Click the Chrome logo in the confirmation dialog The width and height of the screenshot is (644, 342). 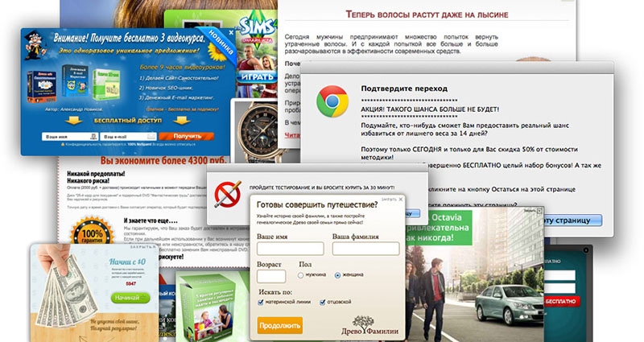(x=332, y=101)
